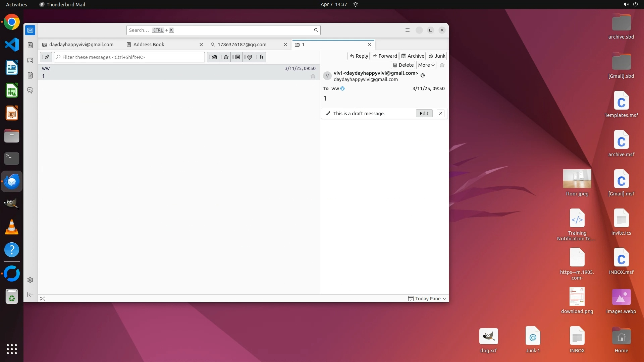The height and width of the screenshot is (362, 644).
Task: Open the Calendar space in sidebar
Action: point(30,60)
